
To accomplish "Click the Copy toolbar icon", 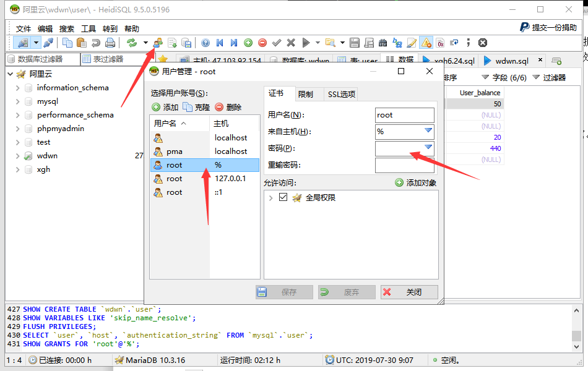I will point(67,43).
